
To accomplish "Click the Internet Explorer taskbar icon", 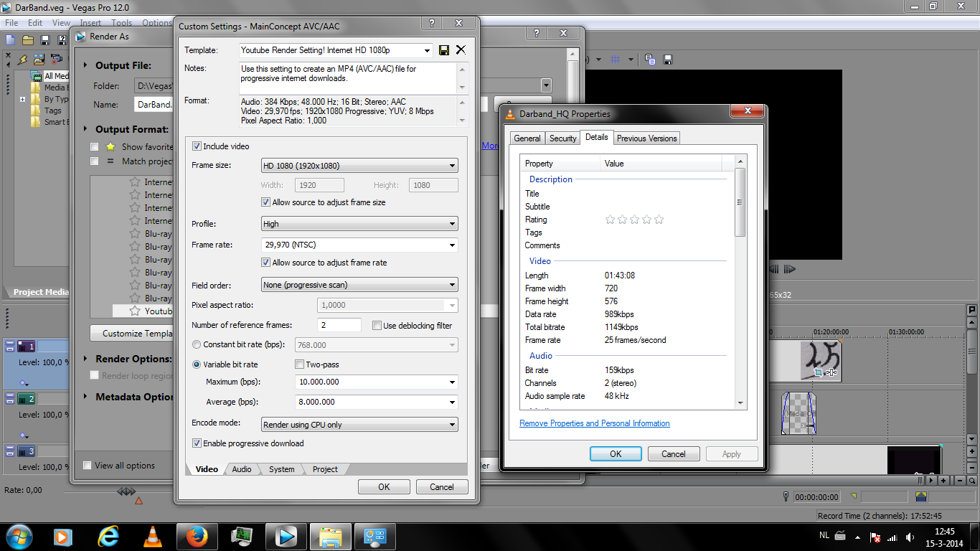I will pos(108,536).
